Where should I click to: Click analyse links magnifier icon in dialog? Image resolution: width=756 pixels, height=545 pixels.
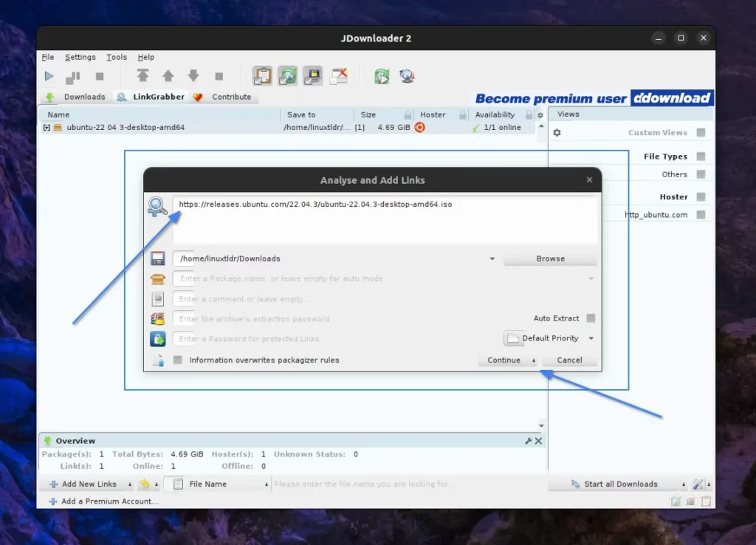157,207
